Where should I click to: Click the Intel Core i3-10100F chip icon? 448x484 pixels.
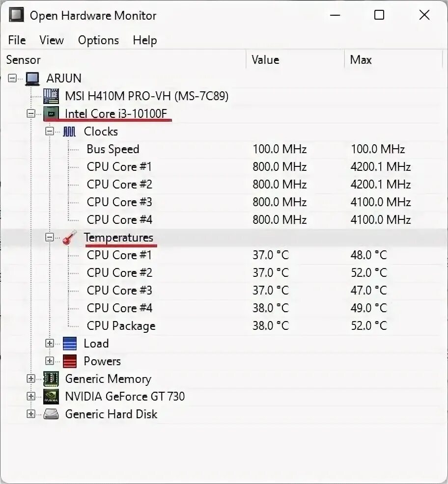click(51, 113)
